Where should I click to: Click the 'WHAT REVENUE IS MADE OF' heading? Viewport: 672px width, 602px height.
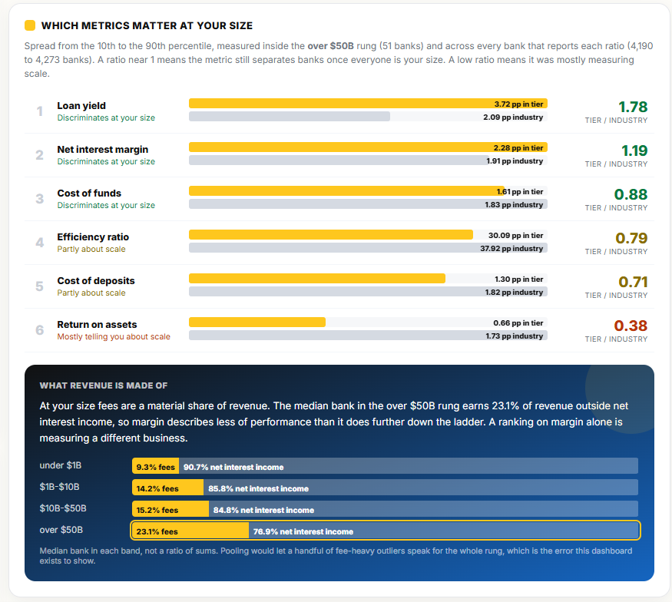pyautogui.click(x=103, y=385)
